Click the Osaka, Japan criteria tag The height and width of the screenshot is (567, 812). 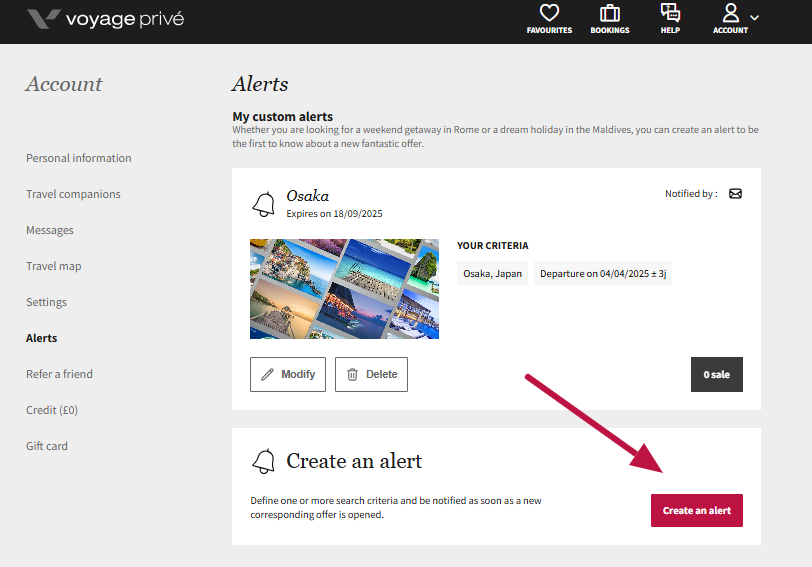point(492,273)
